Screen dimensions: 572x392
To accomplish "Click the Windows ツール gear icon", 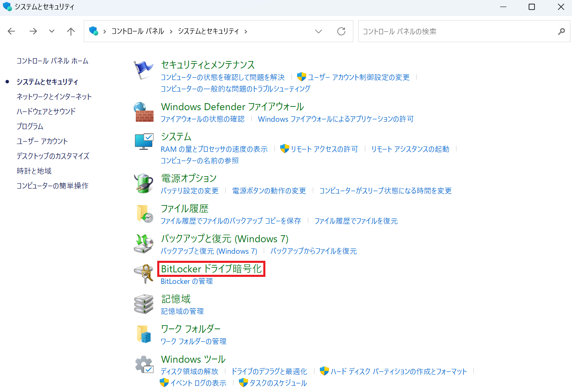I will click(x=144, y=364).
